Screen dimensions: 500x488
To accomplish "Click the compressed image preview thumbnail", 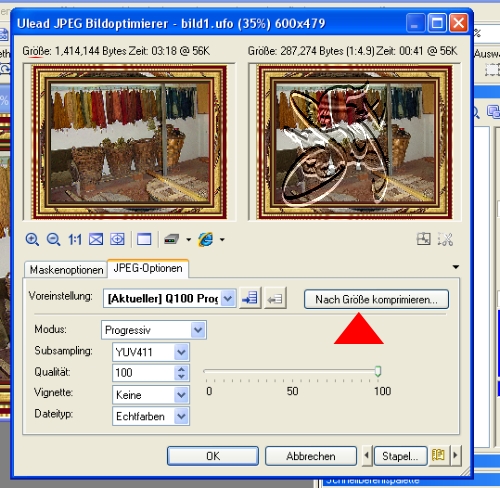I will (x=355, y=142).
